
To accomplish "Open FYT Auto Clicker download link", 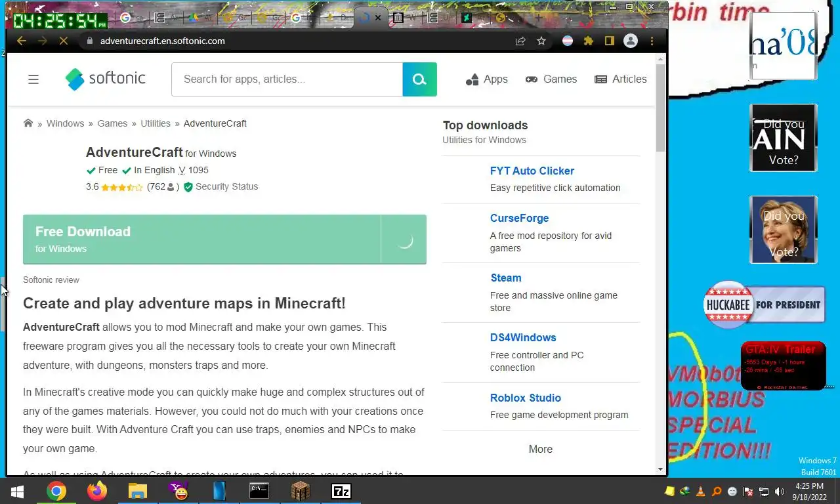I will point(532,171).
